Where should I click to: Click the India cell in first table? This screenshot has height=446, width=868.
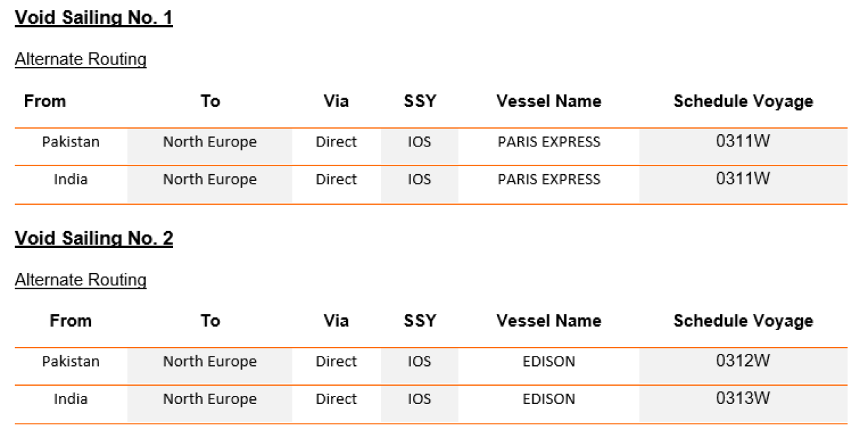pos(71,180)
